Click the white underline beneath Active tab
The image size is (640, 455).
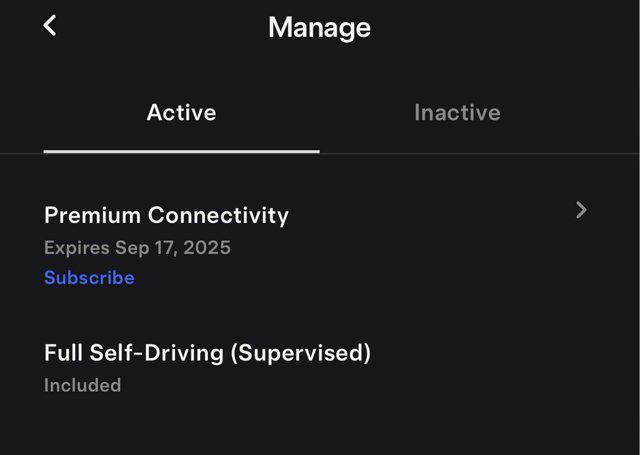click(181, 151)
